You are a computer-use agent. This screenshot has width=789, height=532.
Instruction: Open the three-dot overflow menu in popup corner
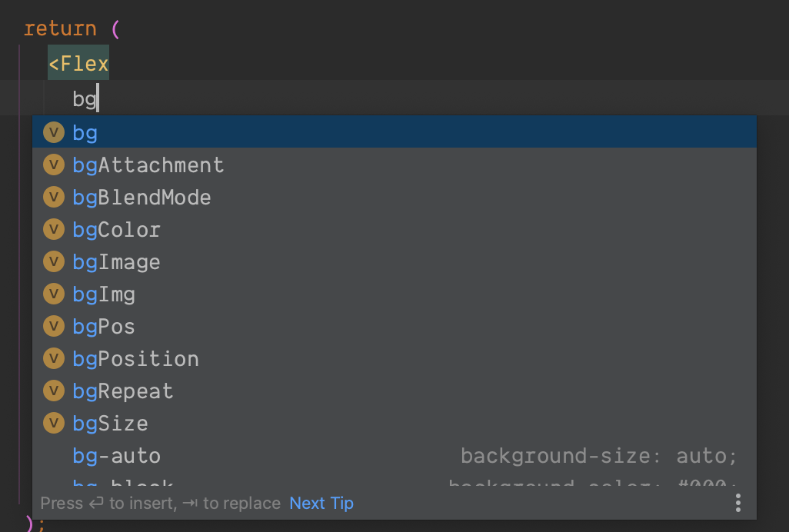point(737,503)
